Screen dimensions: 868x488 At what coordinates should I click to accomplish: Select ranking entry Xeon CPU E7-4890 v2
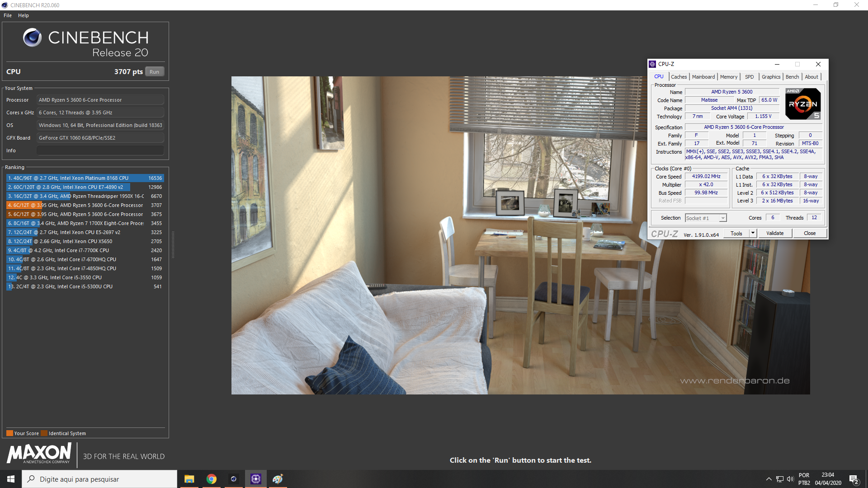[x=85, y=187]
